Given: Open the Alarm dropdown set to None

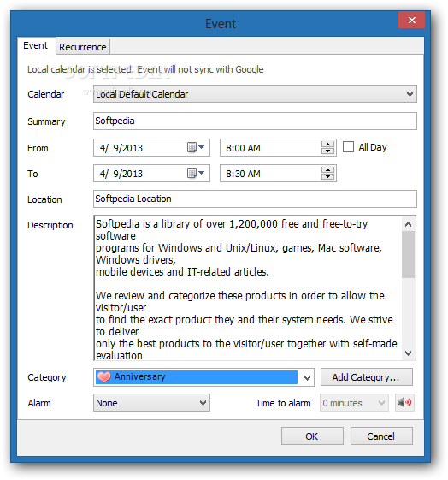Looking at the screenshot, I should tap(151, 403).
